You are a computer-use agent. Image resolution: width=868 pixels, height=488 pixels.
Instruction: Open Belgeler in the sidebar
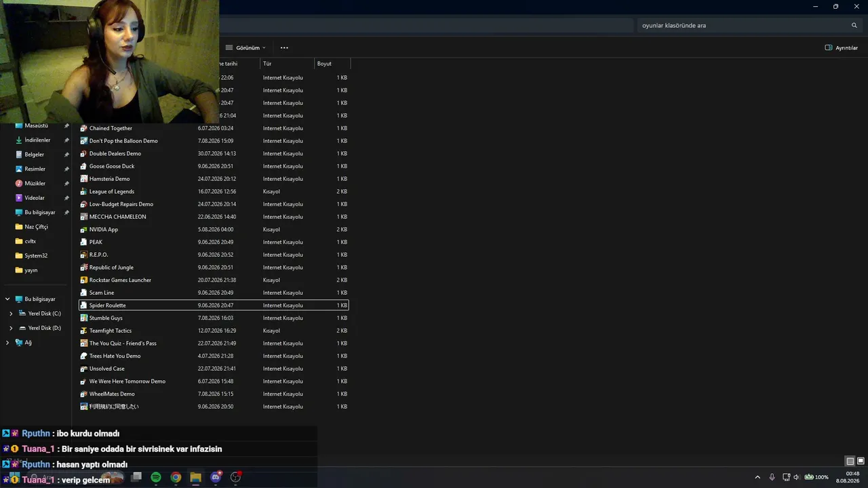click(x=34, y=155)
